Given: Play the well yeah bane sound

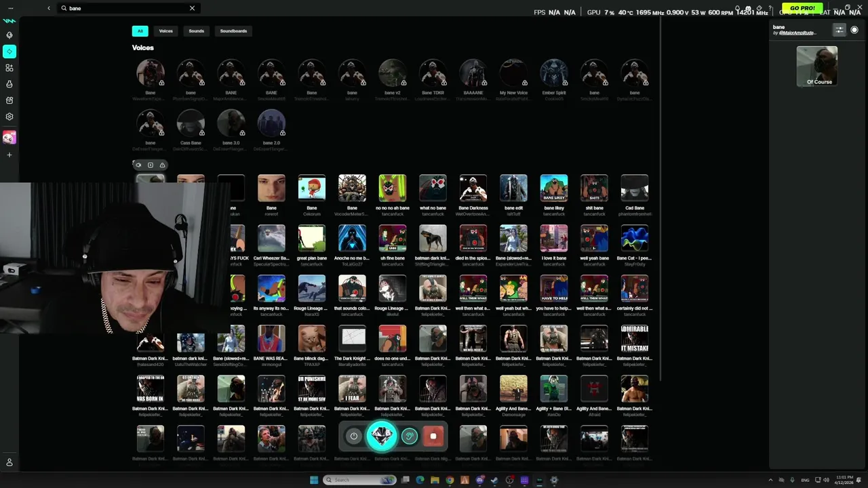Looking at the screenshot, I should [x=594, y=239].
